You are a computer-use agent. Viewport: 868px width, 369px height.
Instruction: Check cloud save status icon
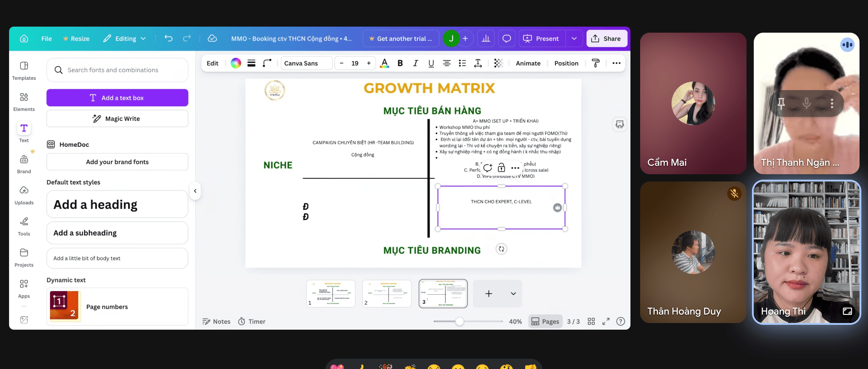[212, 38]
